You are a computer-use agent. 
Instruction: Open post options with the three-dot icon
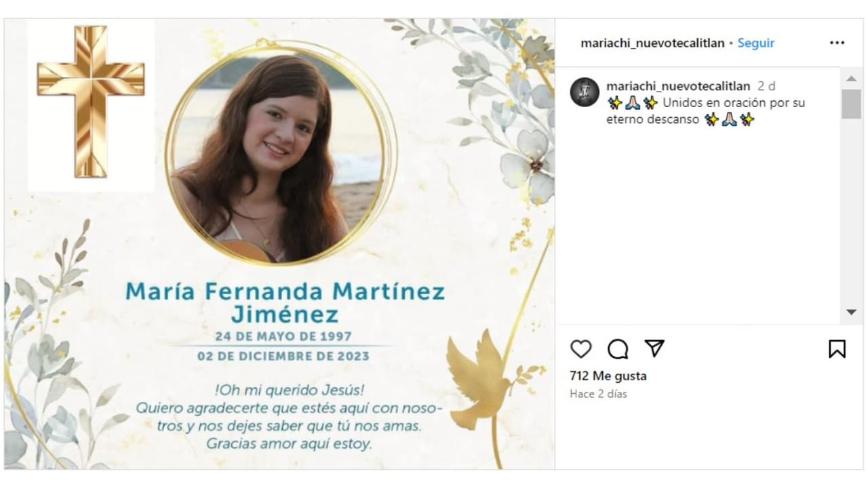pyautogui.click(x=836, y=43)
